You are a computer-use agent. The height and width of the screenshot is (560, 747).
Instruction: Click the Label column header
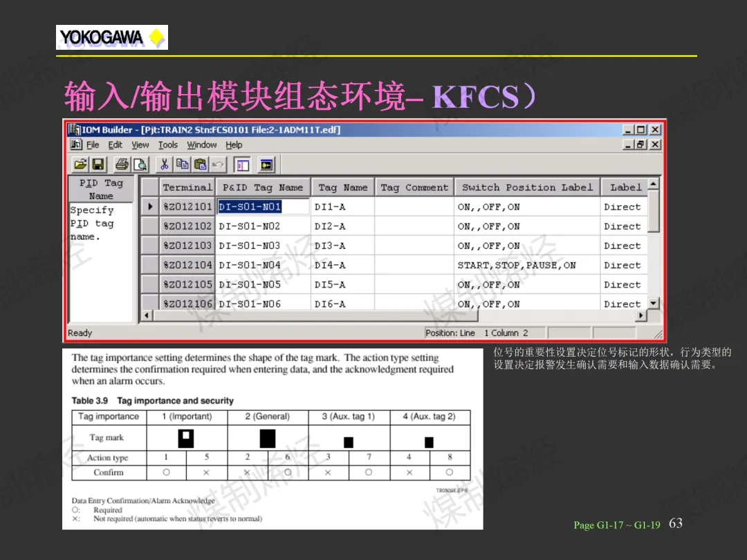click(625, 187)
